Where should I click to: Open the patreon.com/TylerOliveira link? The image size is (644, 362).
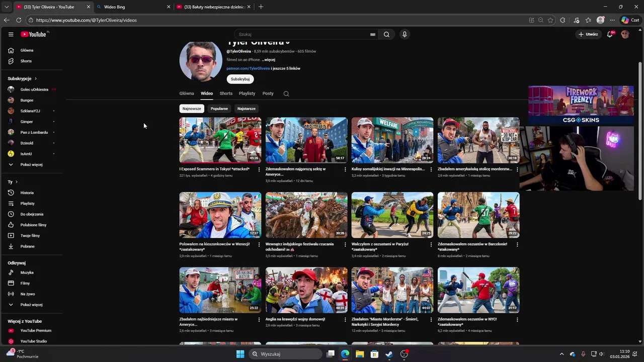tap(248, 68)
